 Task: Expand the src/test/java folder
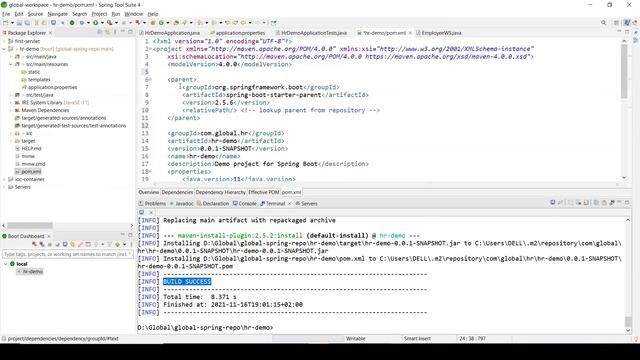(11, 95)
